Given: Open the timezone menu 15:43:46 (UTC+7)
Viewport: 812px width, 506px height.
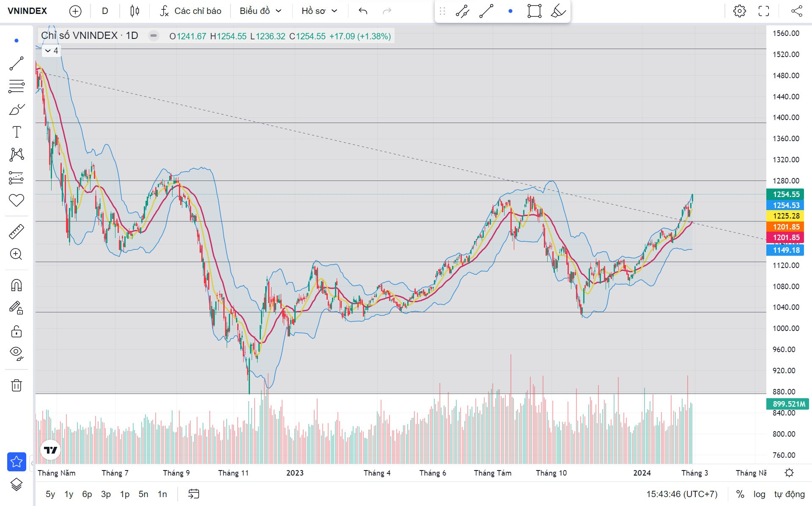Looking at the screenshot, I should pos(682,494).
